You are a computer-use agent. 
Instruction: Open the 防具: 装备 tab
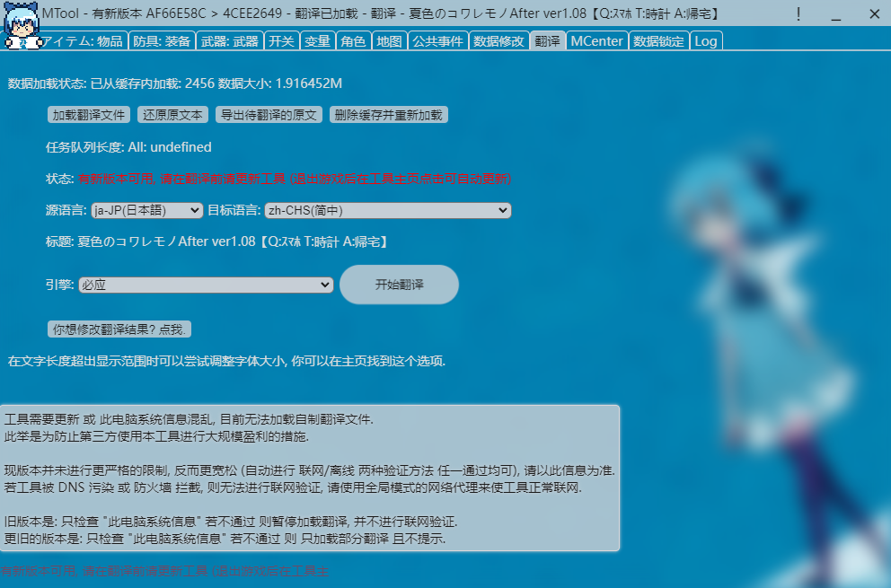click(160, 40)
